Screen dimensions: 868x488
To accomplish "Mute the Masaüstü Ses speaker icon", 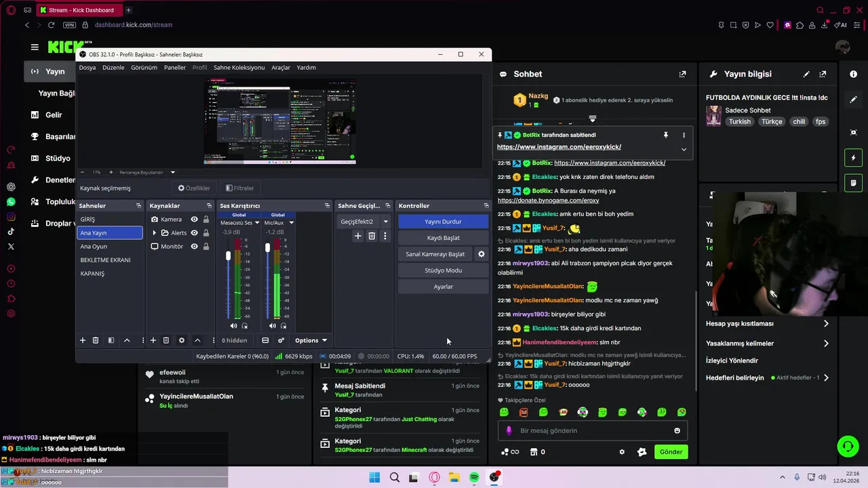I will point(233,326).
